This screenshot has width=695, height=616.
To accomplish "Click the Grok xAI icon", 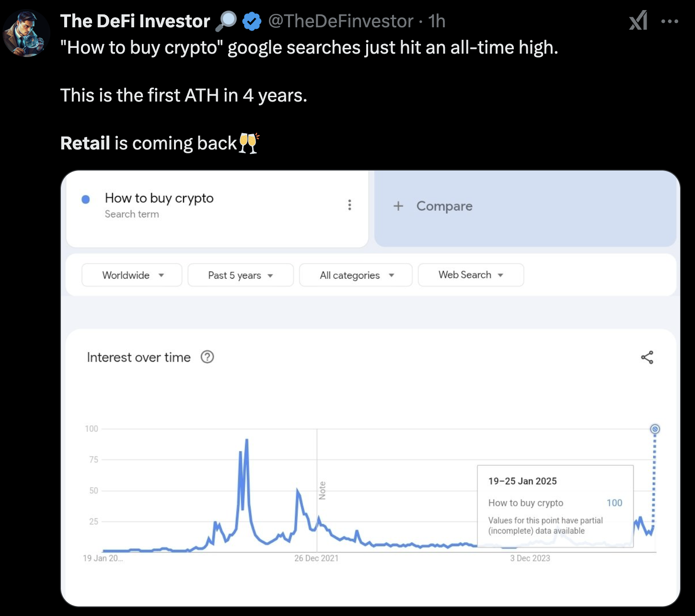I will (x=638, y=21).
